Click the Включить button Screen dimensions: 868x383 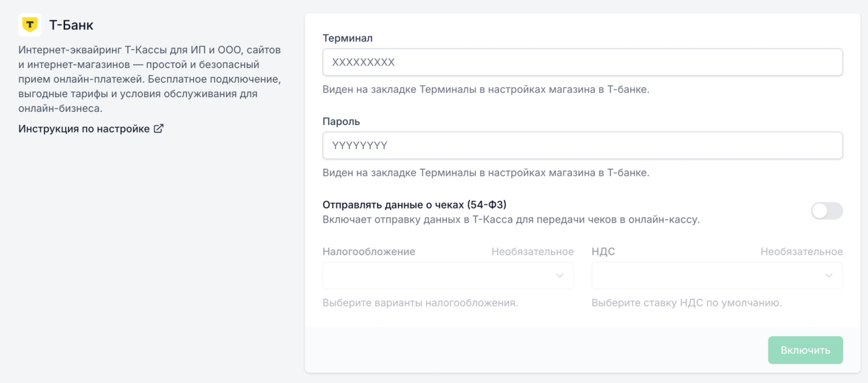[x=805, y=350]
